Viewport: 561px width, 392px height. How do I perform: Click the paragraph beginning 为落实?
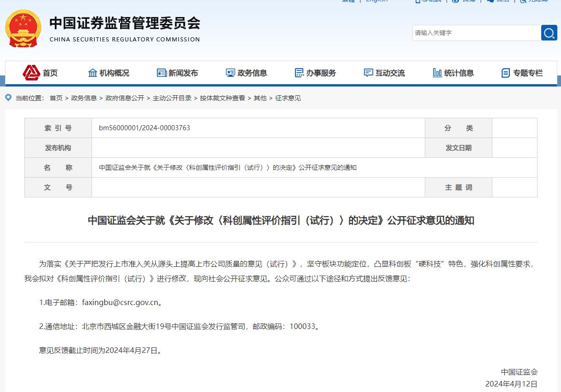281,271
